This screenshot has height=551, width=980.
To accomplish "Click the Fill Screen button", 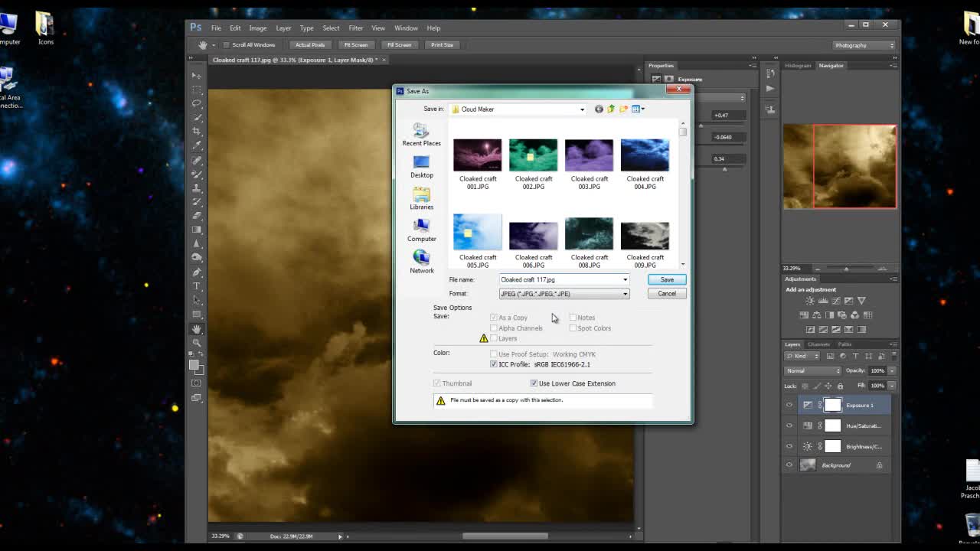I will (399, 44).
